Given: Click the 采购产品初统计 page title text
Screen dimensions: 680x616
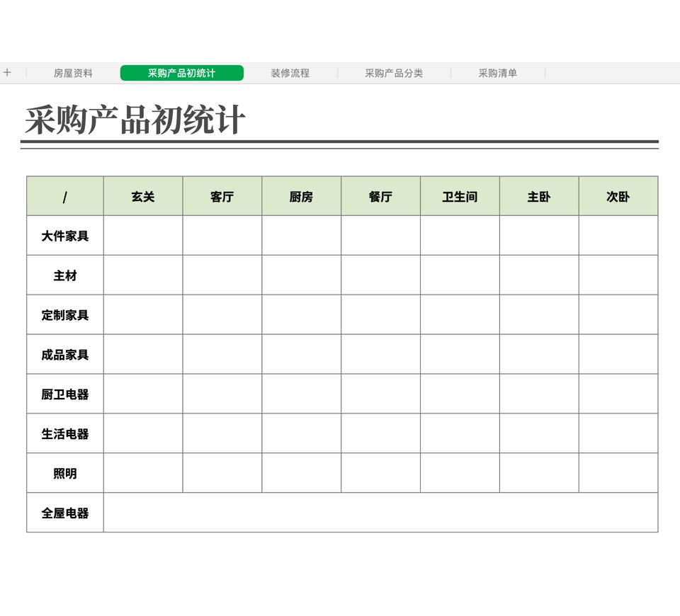Looking at the screenshot, I should [x=135, y=120].
